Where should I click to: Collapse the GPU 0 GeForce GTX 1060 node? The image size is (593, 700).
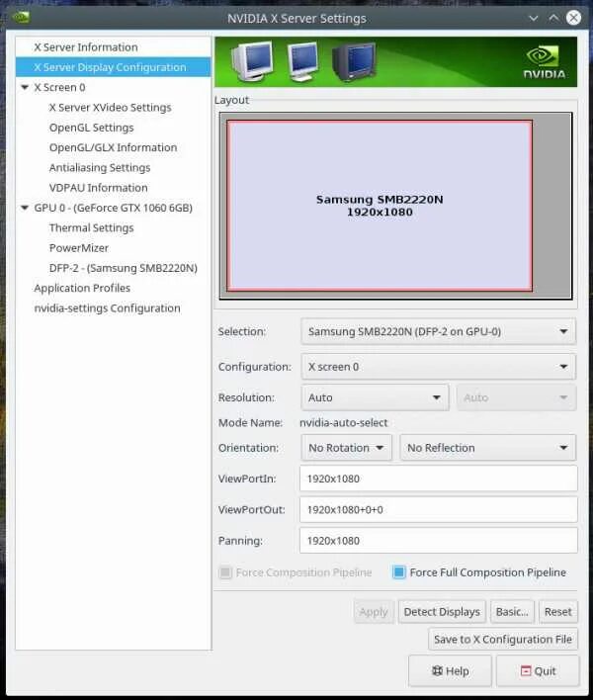(25, 208)
